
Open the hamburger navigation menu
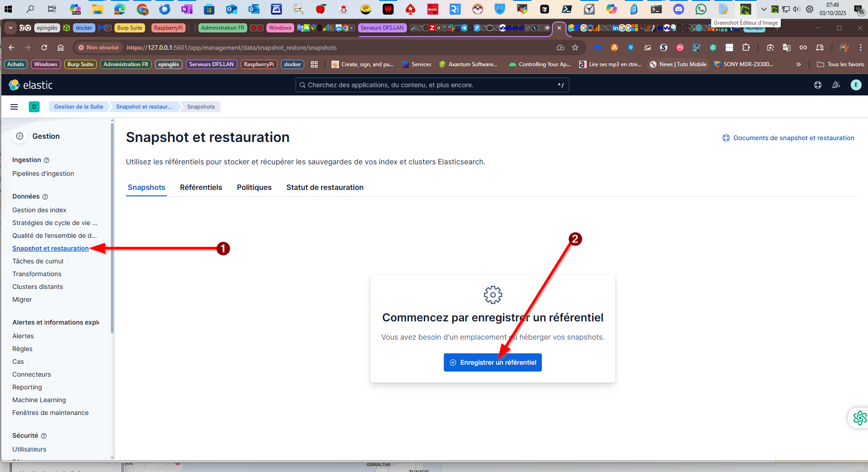tap(14, 107)
